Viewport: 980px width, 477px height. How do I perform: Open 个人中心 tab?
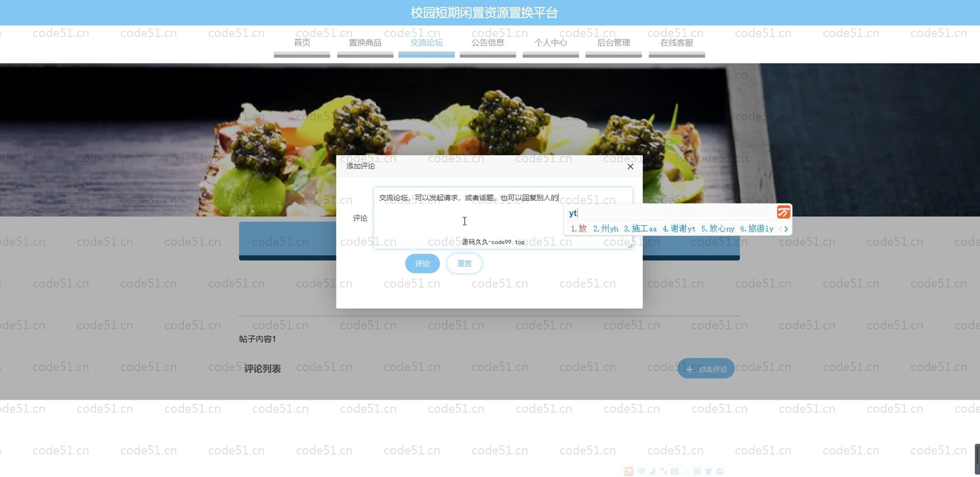coord(551,43)
